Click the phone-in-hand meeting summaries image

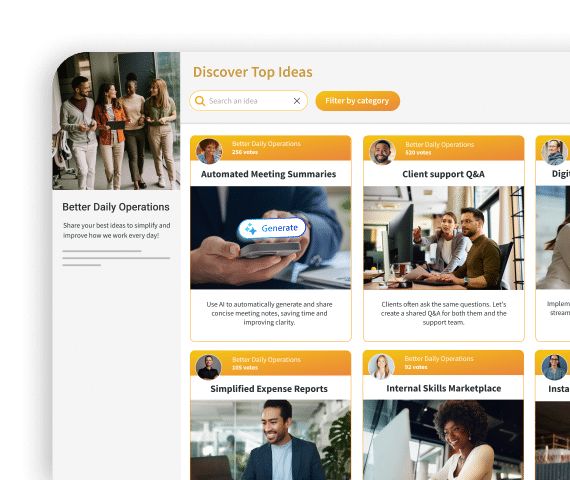(x=270, y=238)
